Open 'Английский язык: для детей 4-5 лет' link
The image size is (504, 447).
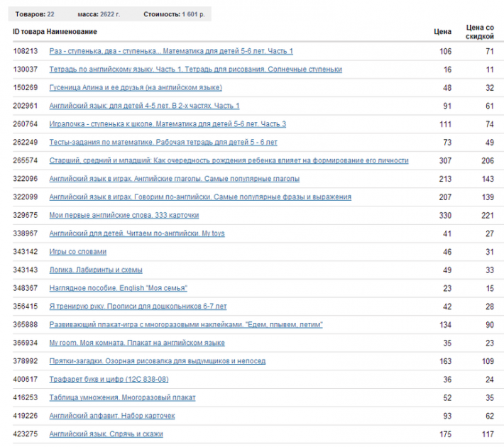pos(144,106)
